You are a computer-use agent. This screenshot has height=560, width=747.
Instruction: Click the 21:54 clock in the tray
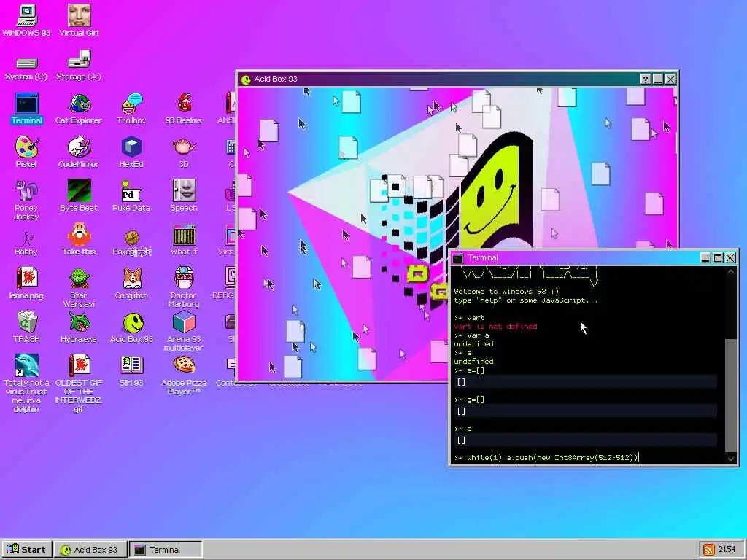(727, 550)
